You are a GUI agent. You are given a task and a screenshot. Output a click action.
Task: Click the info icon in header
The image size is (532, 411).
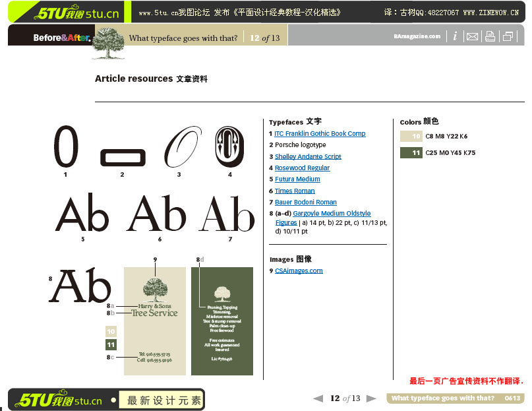[455, 36]
